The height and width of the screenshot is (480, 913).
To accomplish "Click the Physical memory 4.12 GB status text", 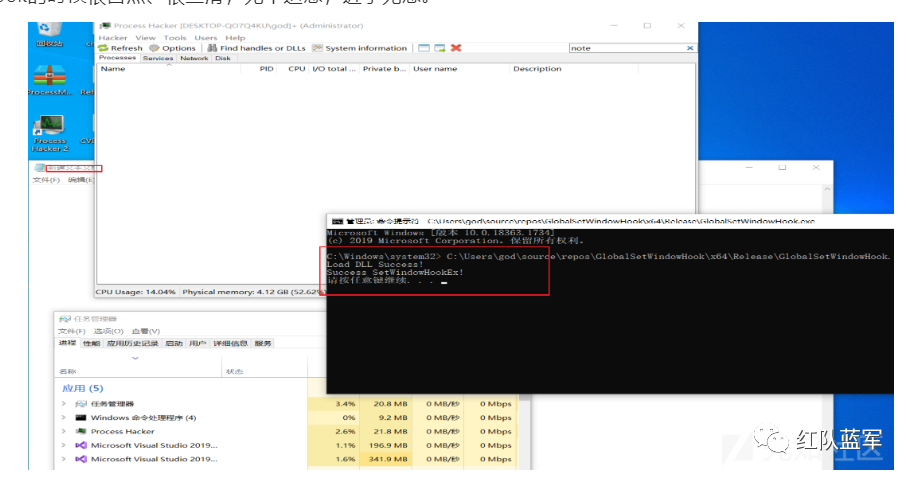I will click(253, 292).
